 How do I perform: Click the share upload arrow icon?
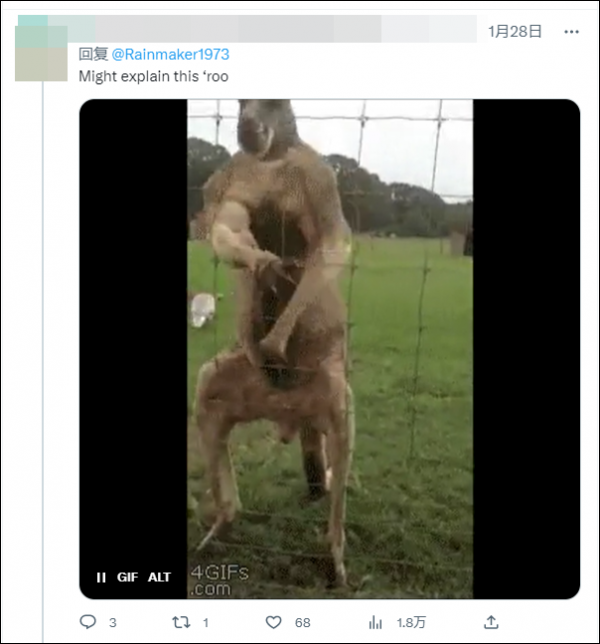pyautogui.click(x=491, y=622)
